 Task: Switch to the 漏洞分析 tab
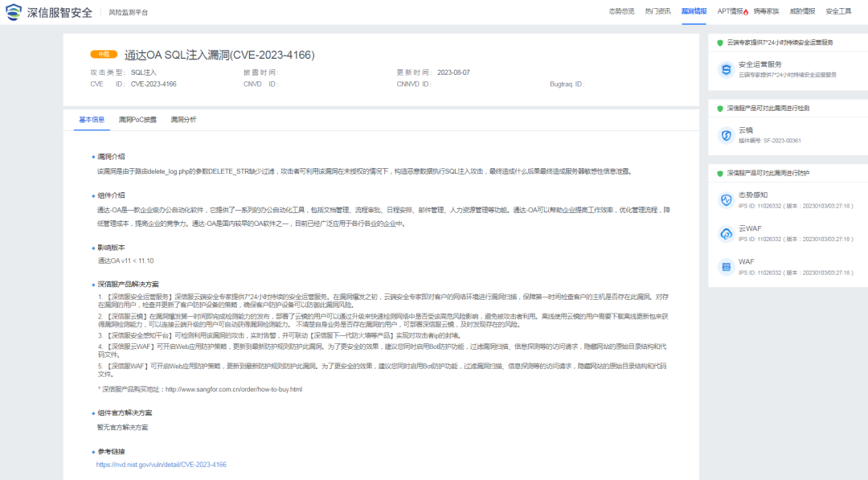[183, 120]
